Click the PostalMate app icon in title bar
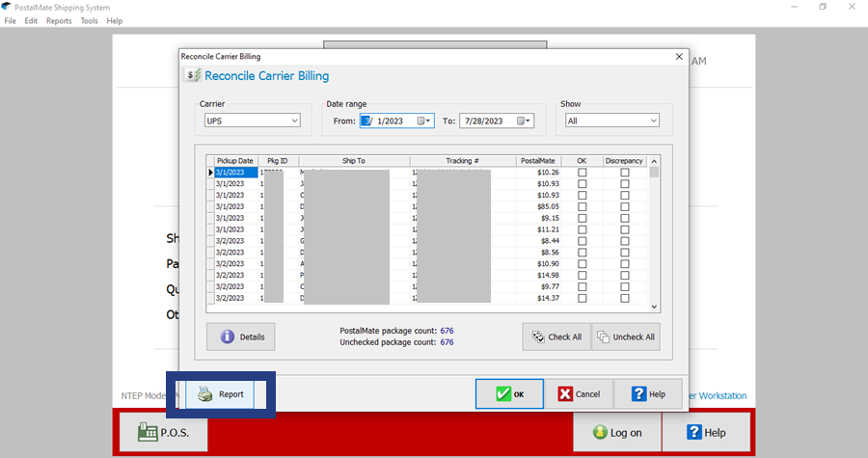The image size is (868, 458). pos(6,7)
